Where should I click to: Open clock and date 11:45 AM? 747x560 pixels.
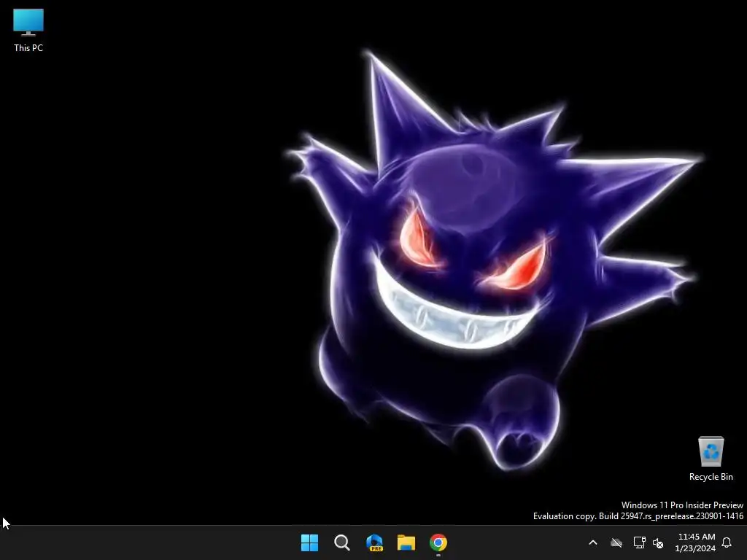click(695, 542)
